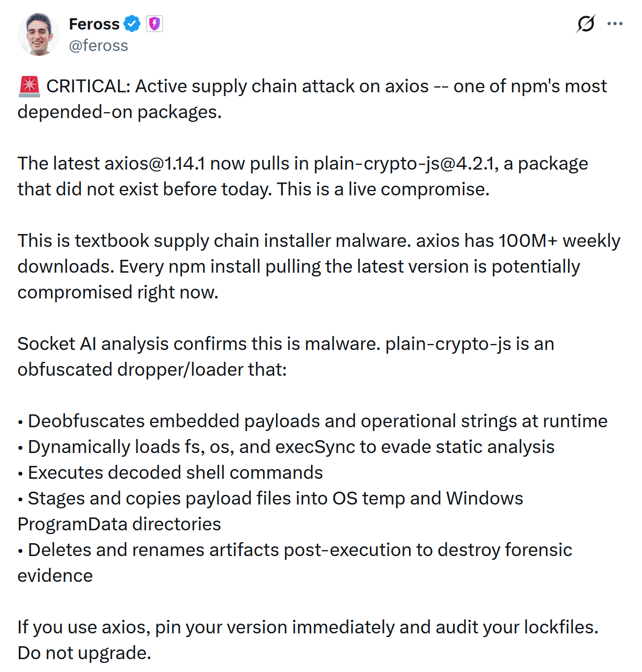
Task: Click the Grok slashed-circle icon
Action: tap(586, 24)
